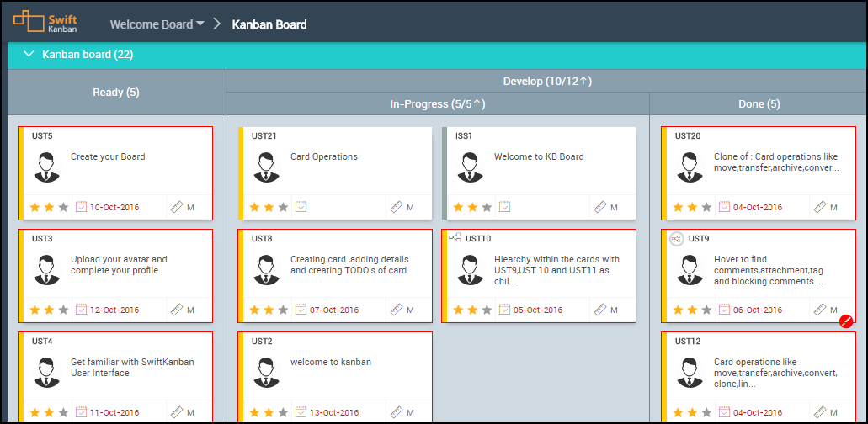
Task: Set the first star rating on UST20
Action: tap(679, 207)
